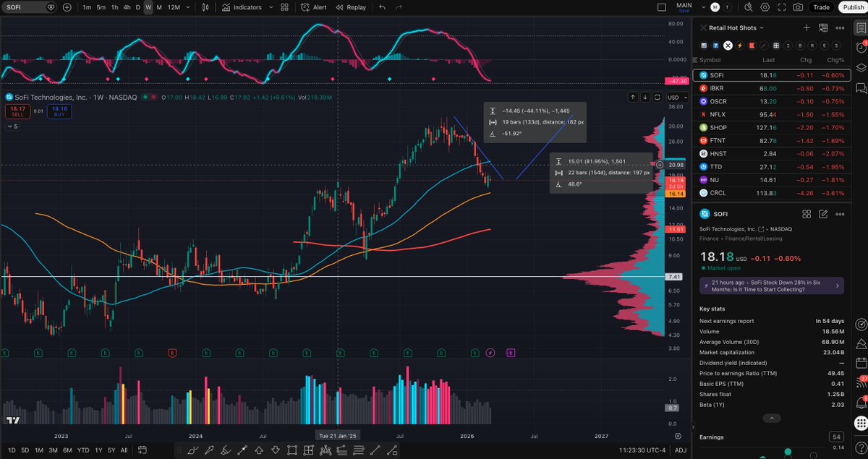Open indicator templates grid icon

click(284, 7)
